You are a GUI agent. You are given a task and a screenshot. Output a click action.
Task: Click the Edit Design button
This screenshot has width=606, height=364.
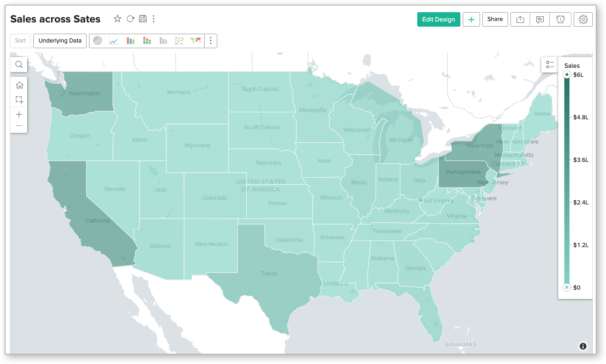click(x=438, y=19)
